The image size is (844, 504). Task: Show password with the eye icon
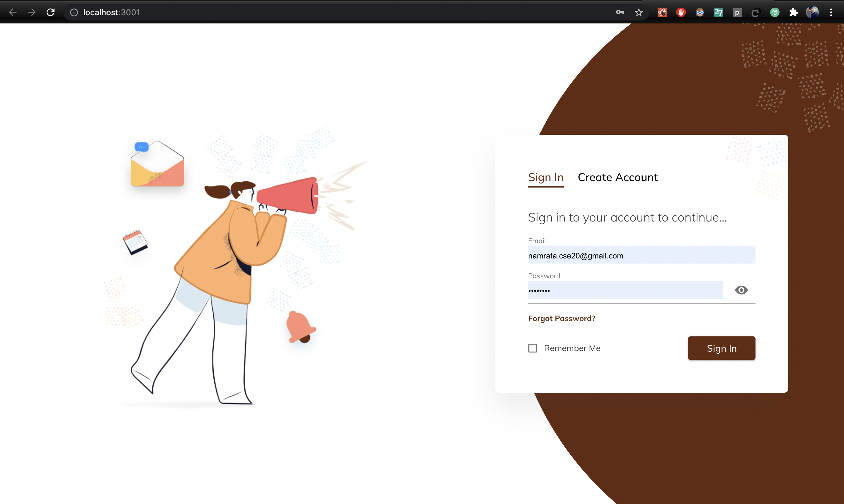741,290
